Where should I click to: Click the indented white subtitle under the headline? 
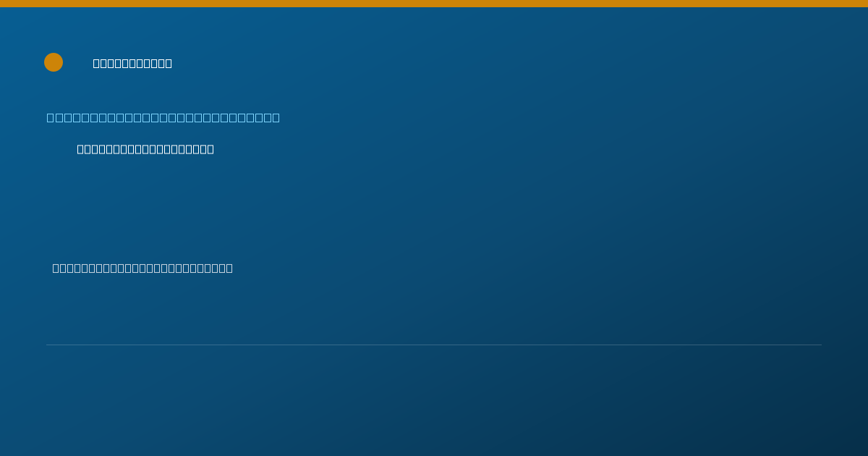[145, 149]
